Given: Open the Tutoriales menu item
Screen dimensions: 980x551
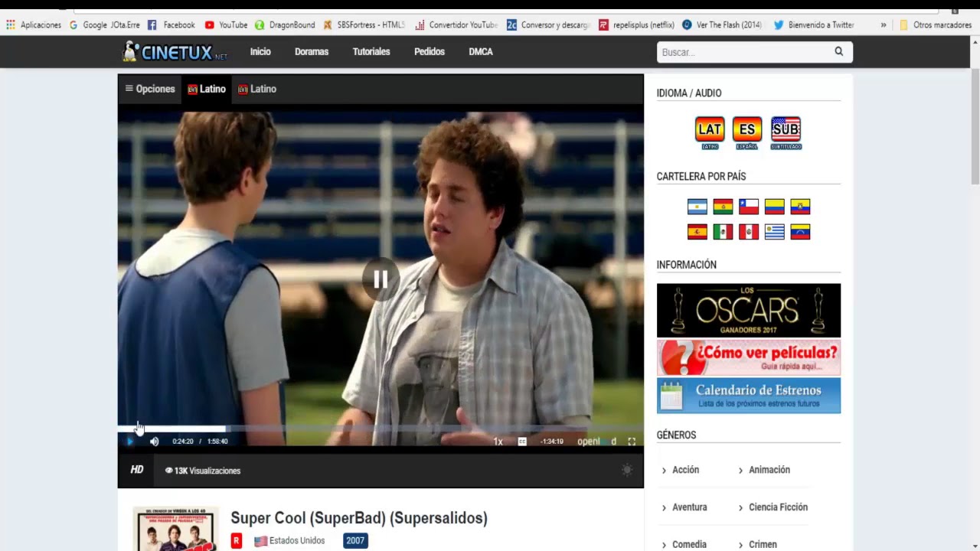Looking at the screenshot, I should 371,52.
